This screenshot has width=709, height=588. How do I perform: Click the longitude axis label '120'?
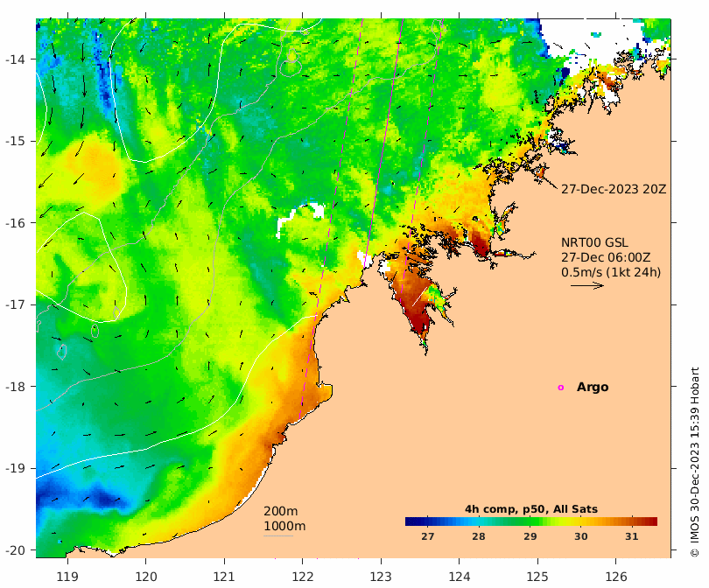click(146, 577)
